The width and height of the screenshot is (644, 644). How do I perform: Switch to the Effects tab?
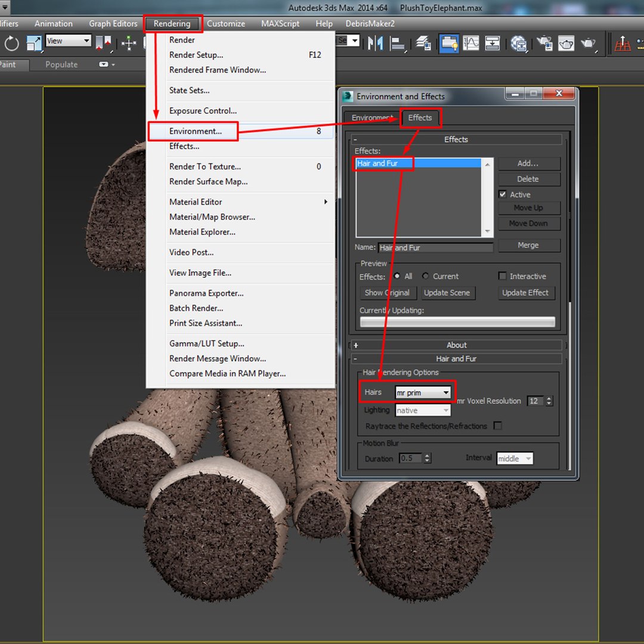point(420,117)
